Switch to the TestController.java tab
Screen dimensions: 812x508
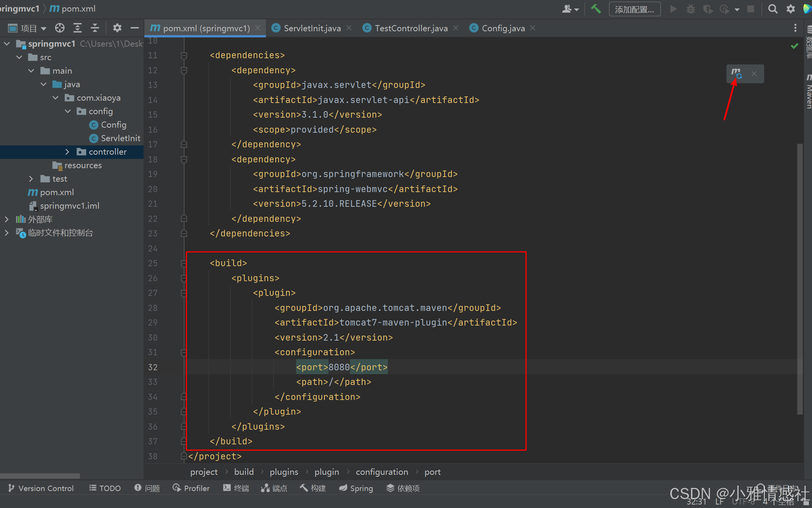coord(411,28)
